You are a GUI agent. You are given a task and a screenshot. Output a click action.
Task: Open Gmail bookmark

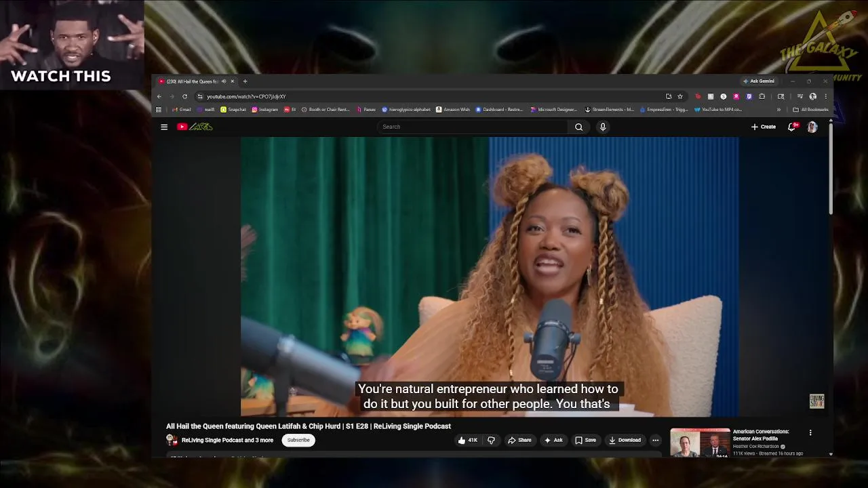(181, 110)
